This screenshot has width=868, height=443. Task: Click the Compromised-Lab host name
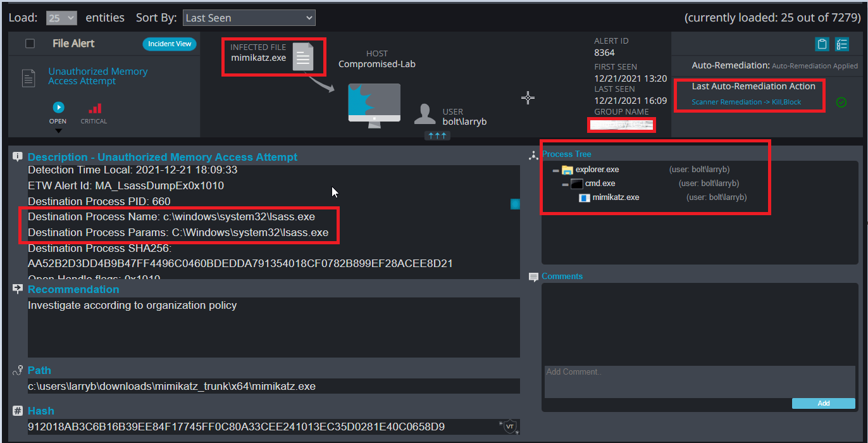(x=377, y=64)
